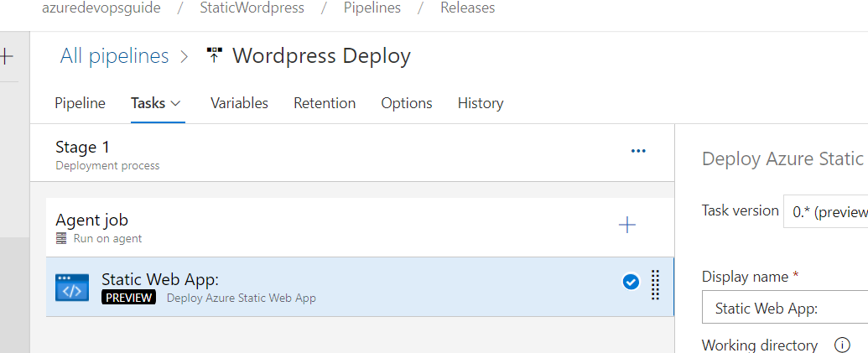Screen dimensions: 868x353
Task: Navigate to All pipelines link
Action: pyautogui.click(x=114, y=56)
